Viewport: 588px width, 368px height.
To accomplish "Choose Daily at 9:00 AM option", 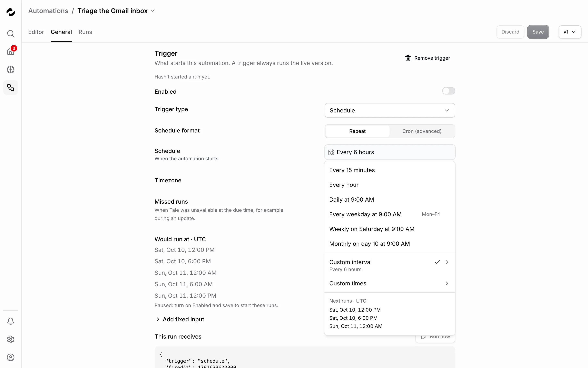I will point(390,200).
